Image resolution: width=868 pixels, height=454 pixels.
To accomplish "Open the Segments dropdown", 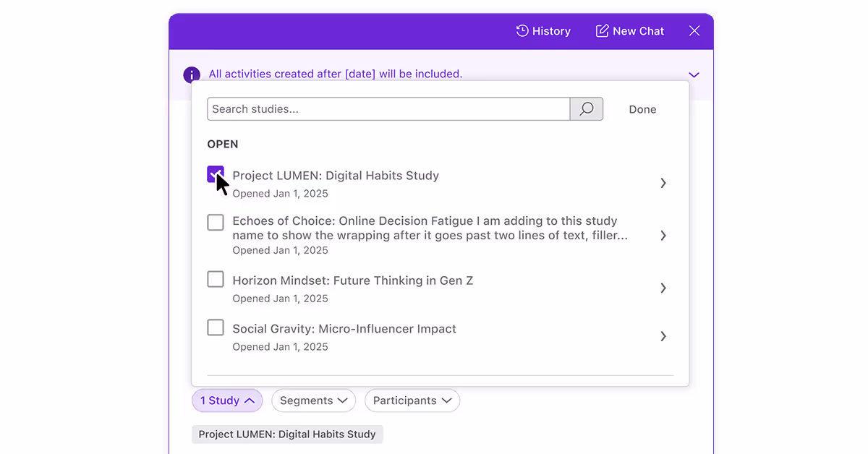I will [313, 401].
